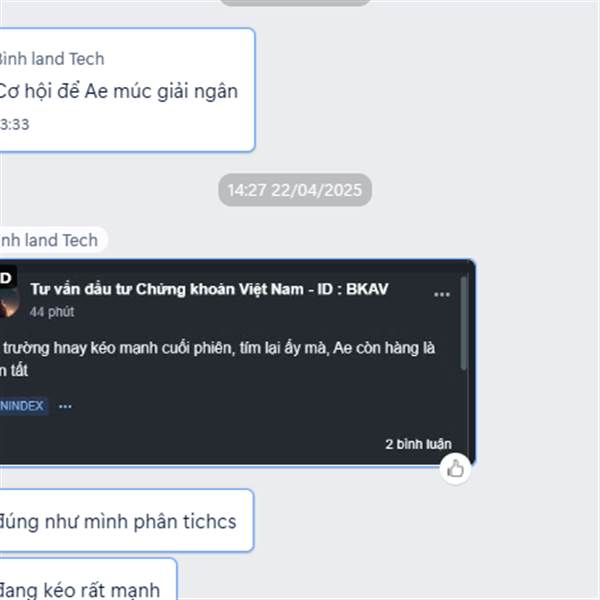Click the post title 'Tư vấn đầu tư Chứng khoán Việt Nam'
600x600 pixels.
(167, 289)
